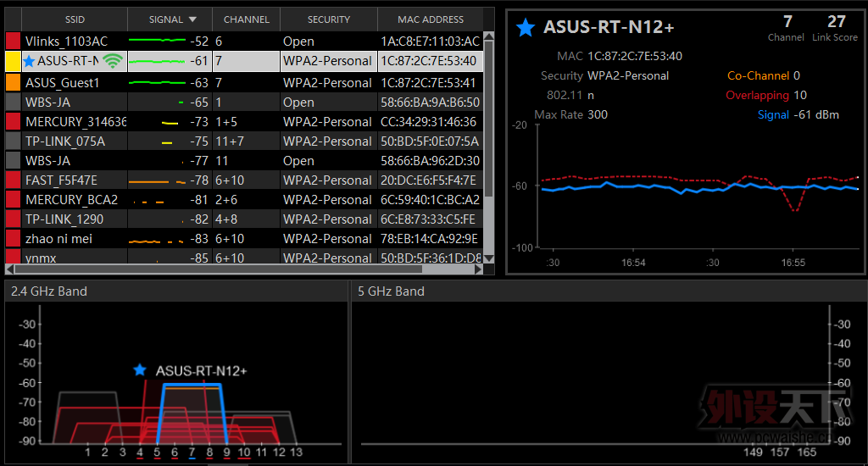Click channel 13 on the 2.4 GHz axis
868x466 pixels.
pos(296,452)
